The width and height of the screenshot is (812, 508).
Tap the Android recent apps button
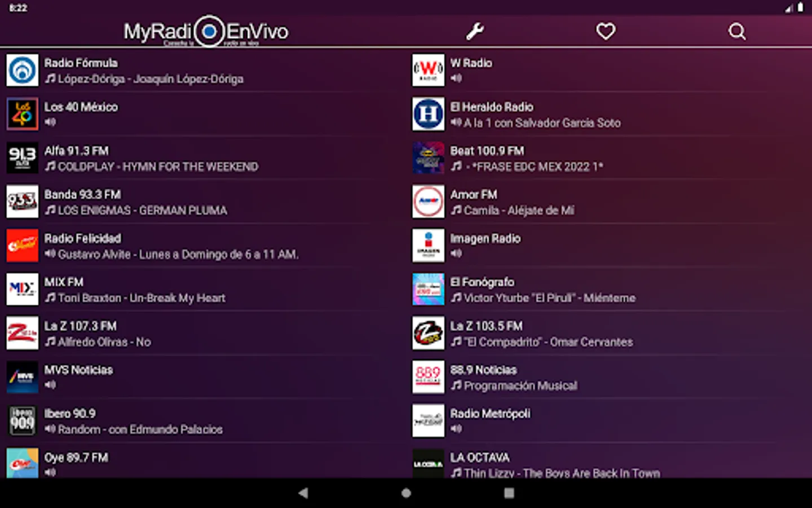(x=509, y=493)
